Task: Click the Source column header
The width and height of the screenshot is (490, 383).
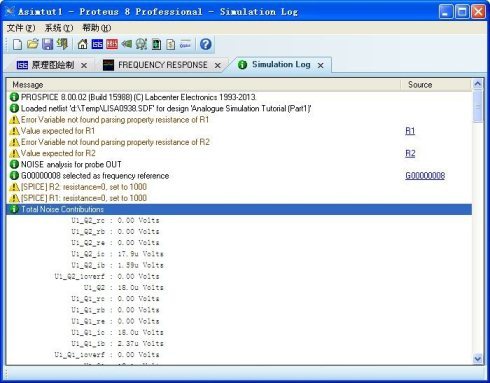Action: (x=436, y=85)
